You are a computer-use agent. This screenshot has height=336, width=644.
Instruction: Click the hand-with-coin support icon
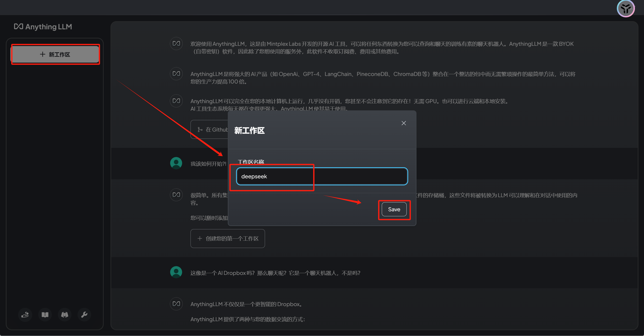(x=25, y=314)
